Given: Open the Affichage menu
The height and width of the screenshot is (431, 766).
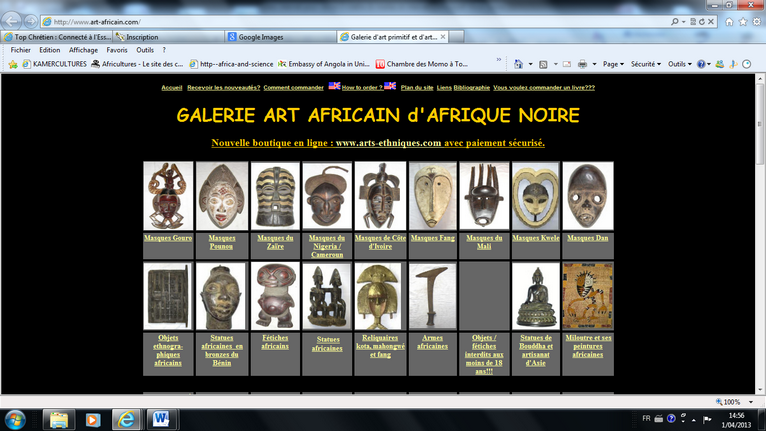Looking at the screenshot, I should (x=84, y=50).
